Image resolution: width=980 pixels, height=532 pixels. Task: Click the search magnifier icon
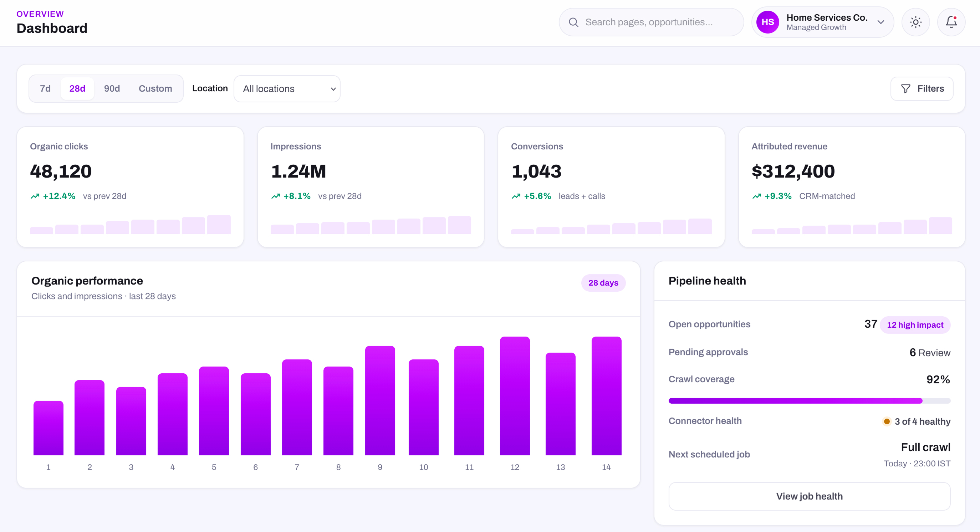pyautogui.click(x=573, y=22)
